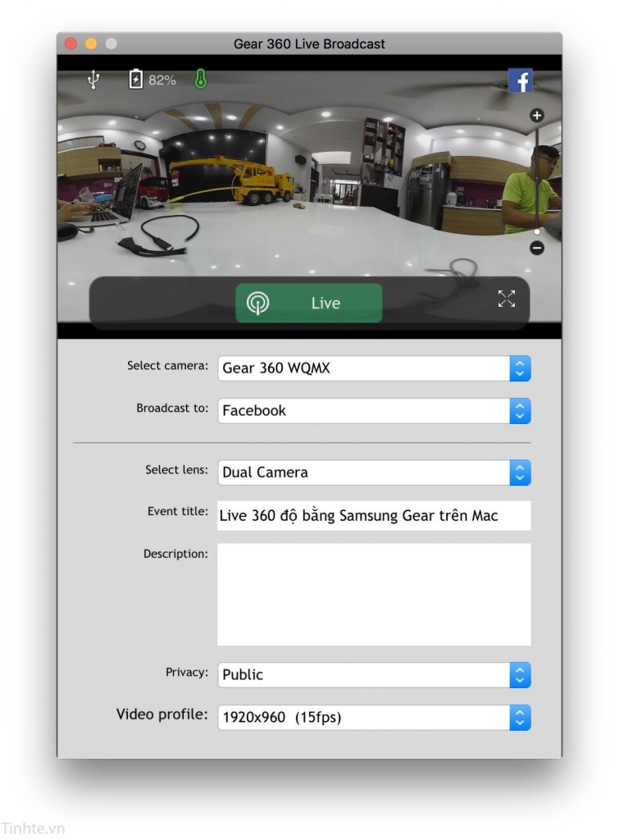This screenshot has height=840, width=619.
Task: Close the Gear 360 Live Broadcast window
Action: click(x=71, y=43)
